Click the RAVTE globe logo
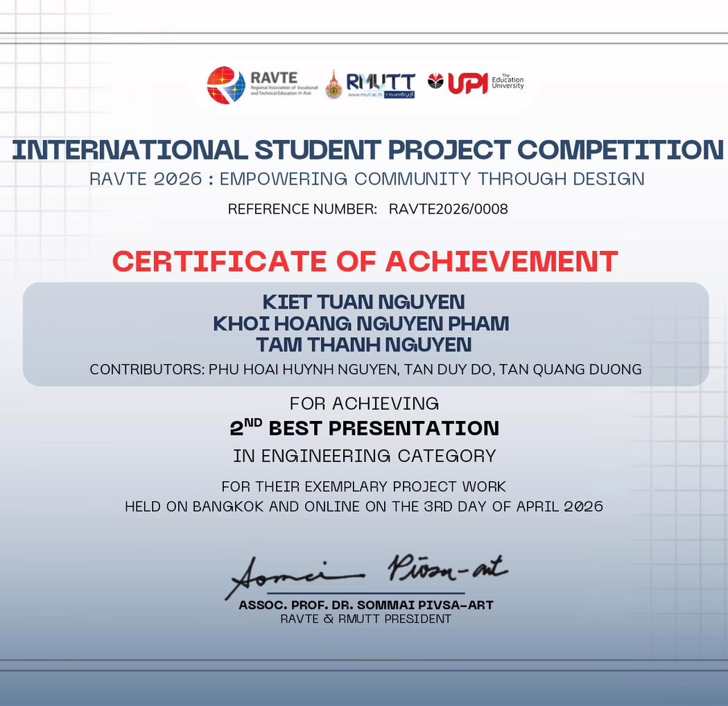 point(226,85)
